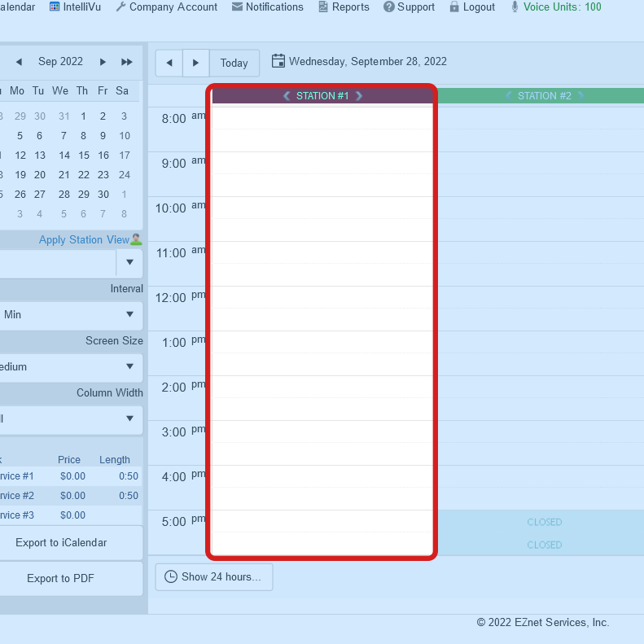644x644 pixels.
Task: Click Station #2 right arrow
Action: tap(580, 96)
